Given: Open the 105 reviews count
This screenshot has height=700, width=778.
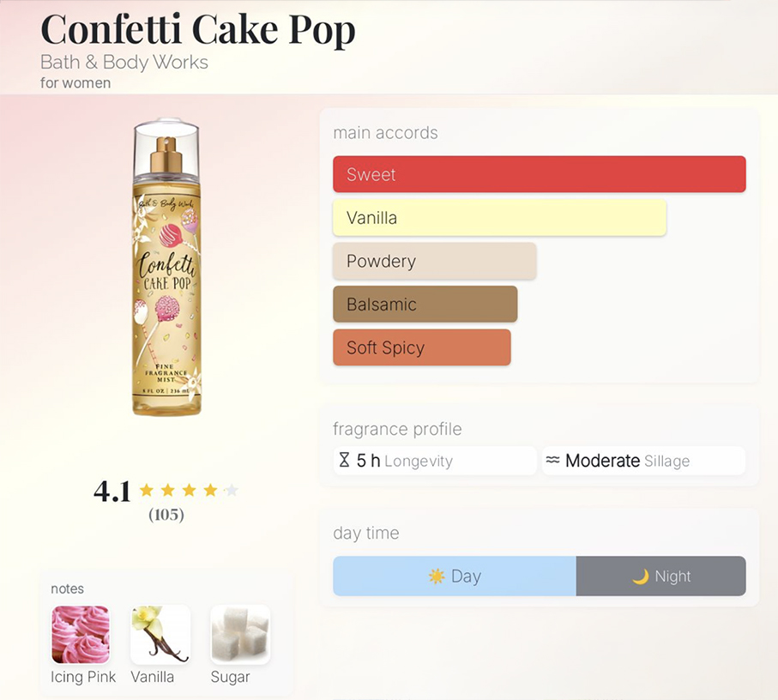Looking at the screenshot, I should point(166,515).
